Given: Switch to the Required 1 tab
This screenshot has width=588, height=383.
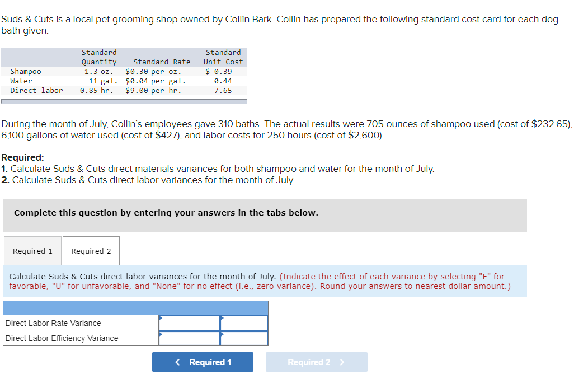Looking at the screenshot, I should 32,250.
